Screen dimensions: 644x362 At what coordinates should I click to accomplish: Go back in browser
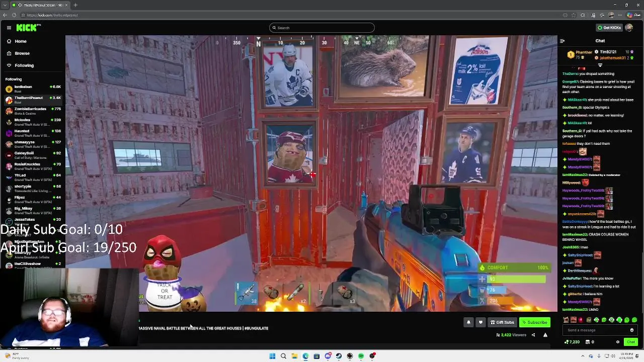coord(5,15)
